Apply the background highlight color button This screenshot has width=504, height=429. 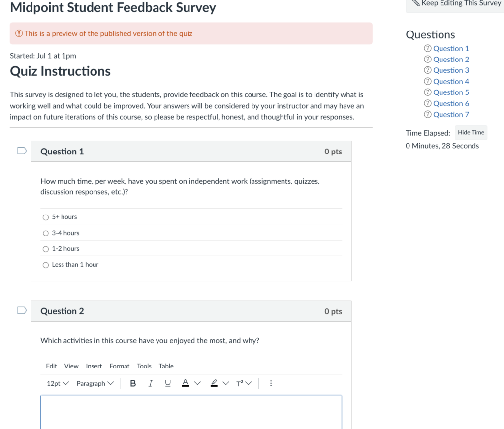(214, 383)
